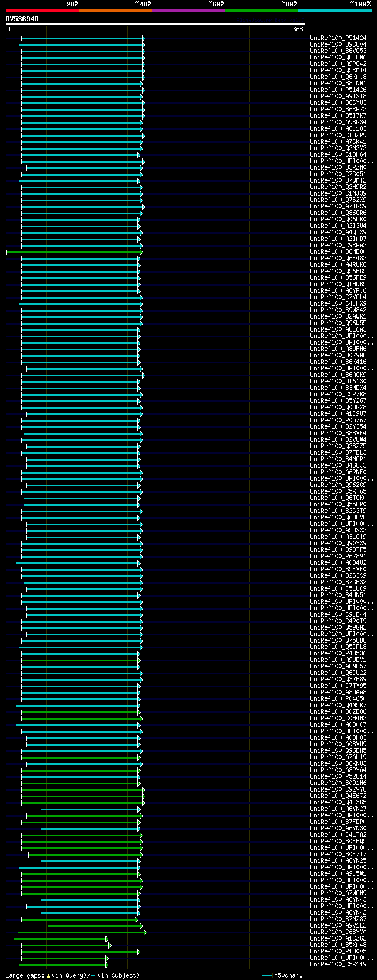Click the UniRef100_A6RNF0 label
Screen dimensions: 377x980
pos(338,472)
